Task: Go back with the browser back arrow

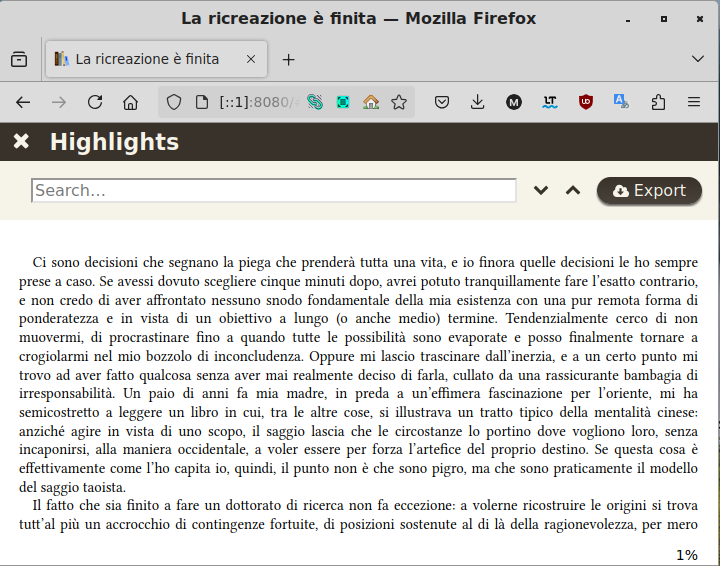Action: click(23, 102)
